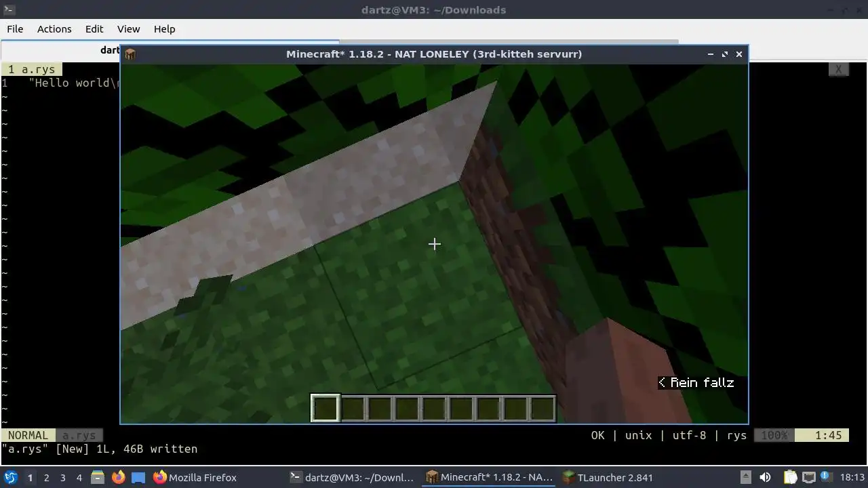Launch Firefox from the taskbar quick-launch icon
Image resolution: width=868 pixels, height=488 pixels.
pos(118,477)
